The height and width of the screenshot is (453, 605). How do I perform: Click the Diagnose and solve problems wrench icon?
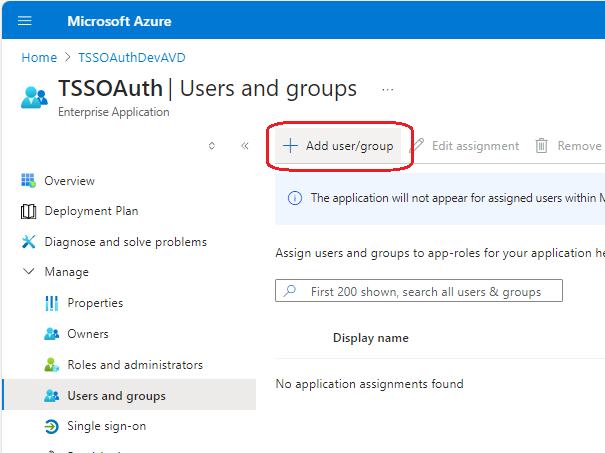(x=28, y=242)
